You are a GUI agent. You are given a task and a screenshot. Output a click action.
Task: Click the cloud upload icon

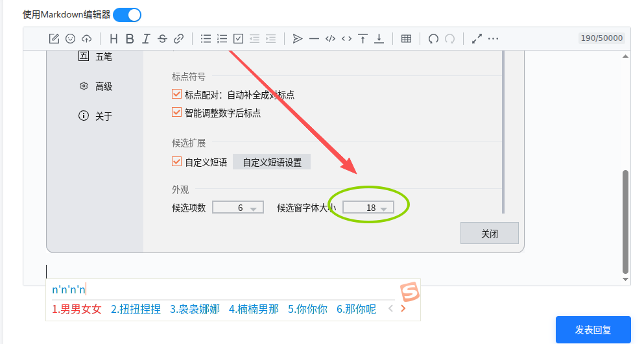[87, 39]
